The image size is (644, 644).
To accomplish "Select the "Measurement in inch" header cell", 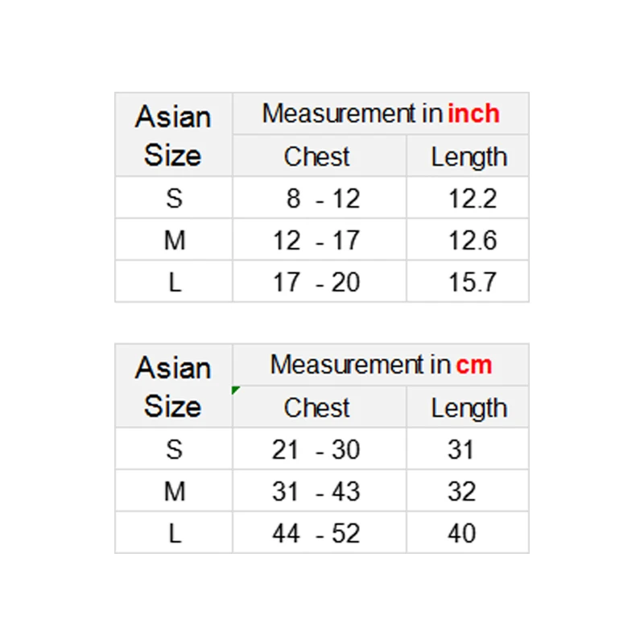I will coord(381,114).
